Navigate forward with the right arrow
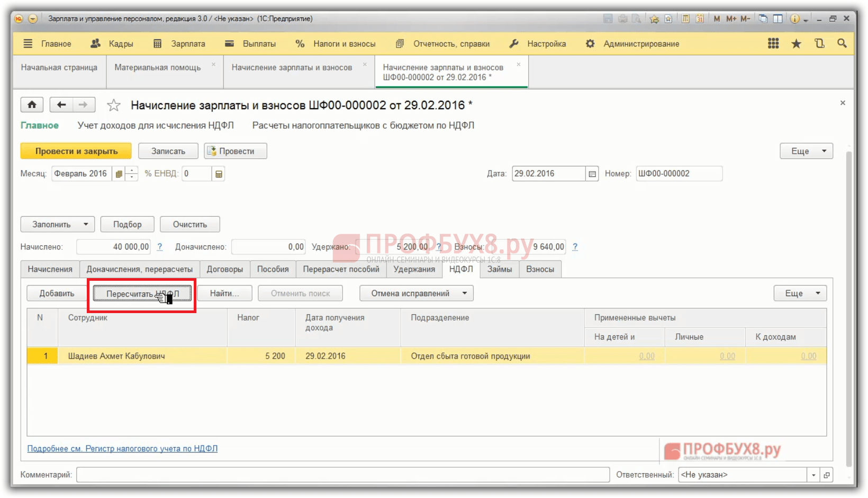868x498 pixels. coord(84,104)
